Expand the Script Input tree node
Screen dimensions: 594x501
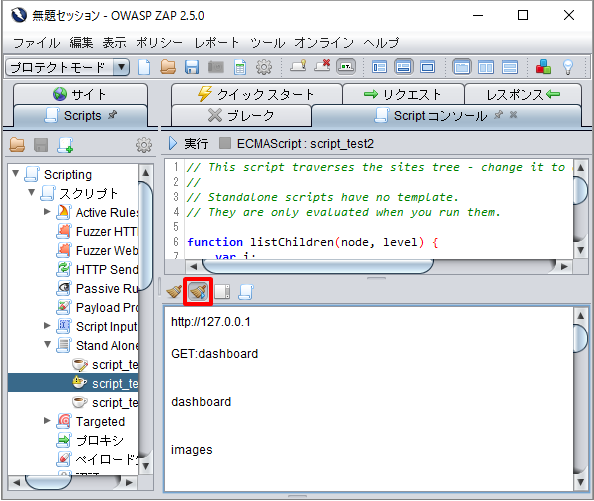[x=47, y=325]
